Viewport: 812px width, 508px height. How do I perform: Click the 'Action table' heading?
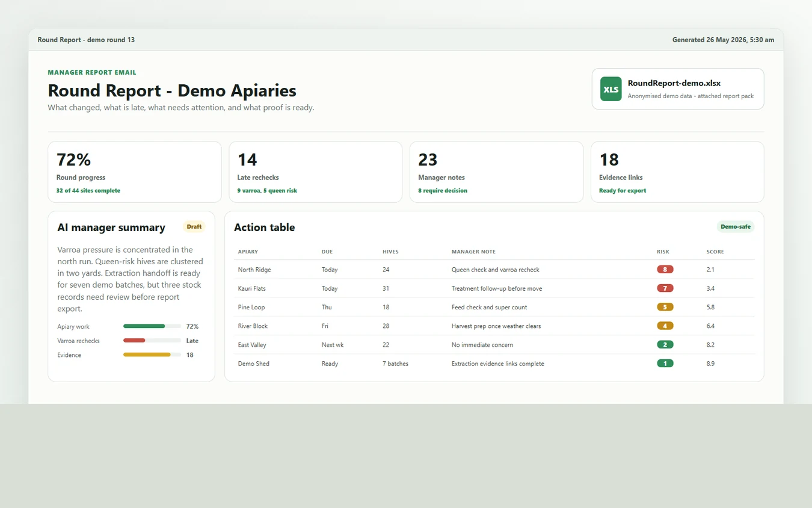(x=265, y=228)
